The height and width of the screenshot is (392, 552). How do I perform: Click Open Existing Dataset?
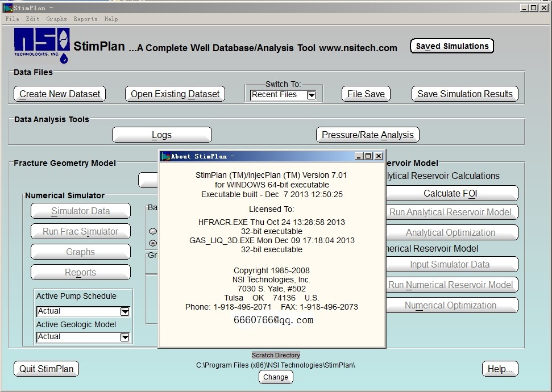click(x=175, y=94)
